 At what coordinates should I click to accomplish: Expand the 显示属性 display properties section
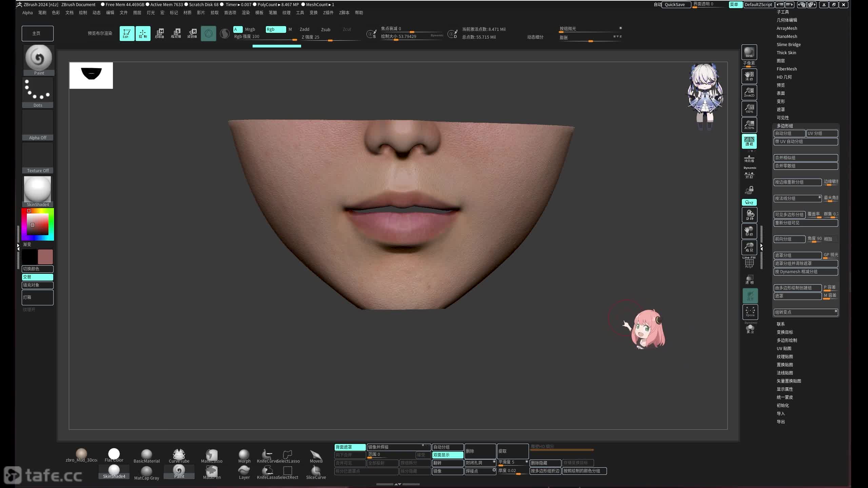(x=785, y=389)
